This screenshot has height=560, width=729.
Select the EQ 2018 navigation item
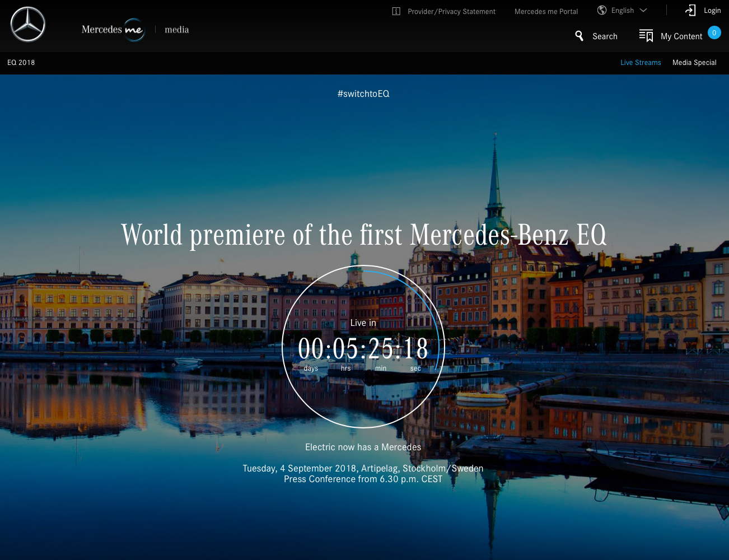(x=21, y=63)
